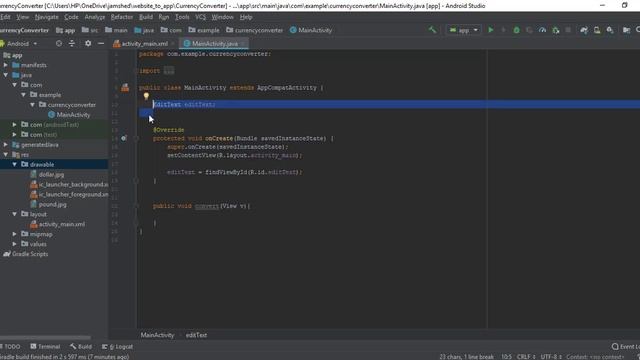Collapse the layout folder

[15, 214]
